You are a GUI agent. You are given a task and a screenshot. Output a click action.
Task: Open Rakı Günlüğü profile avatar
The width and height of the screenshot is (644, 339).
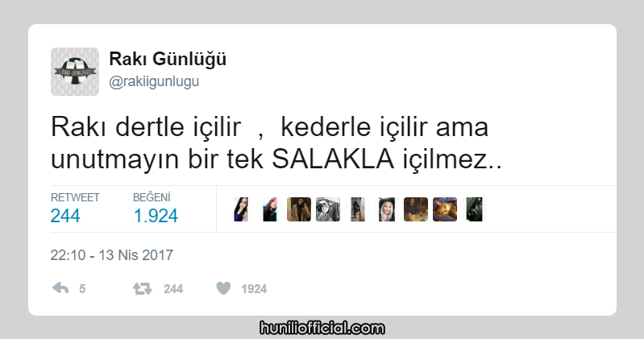point(75,72)
